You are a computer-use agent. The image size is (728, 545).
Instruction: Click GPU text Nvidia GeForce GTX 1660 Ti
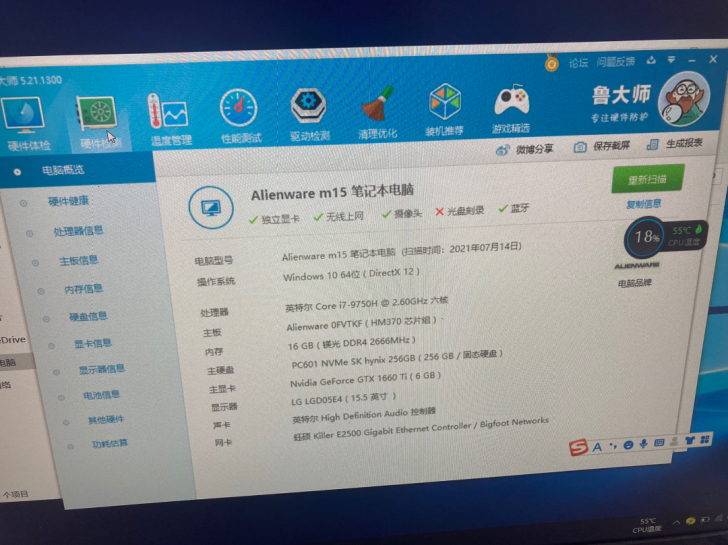point(365,379)
